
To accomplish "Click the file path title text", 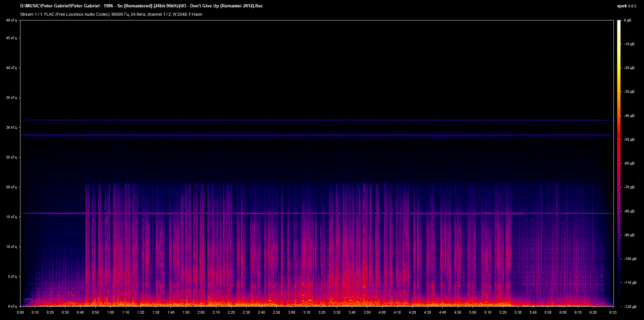I will point(141,6).
